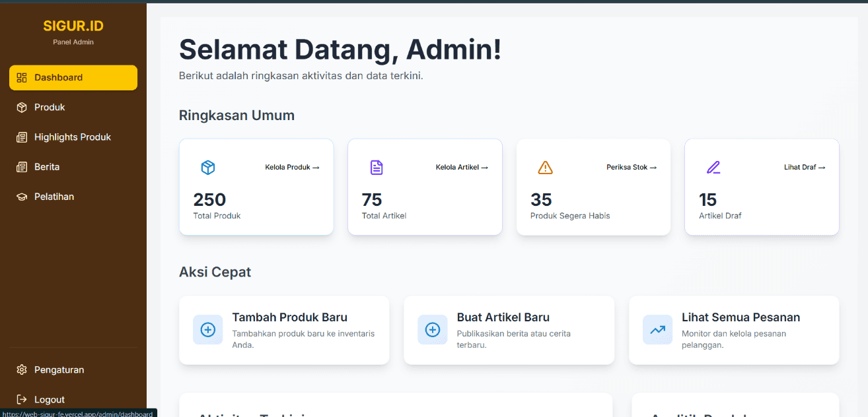Click the Buat Artikel Baru card

tap(509, 330)
